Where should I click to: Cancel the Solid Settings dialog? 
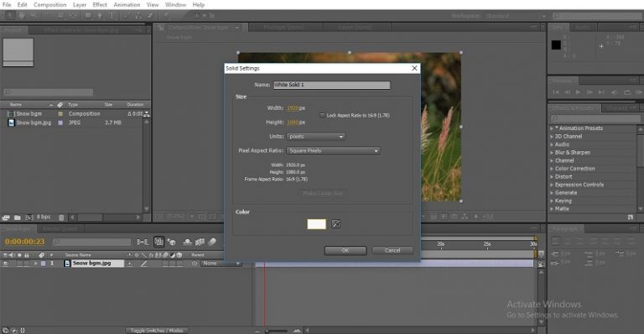(392, 251)
